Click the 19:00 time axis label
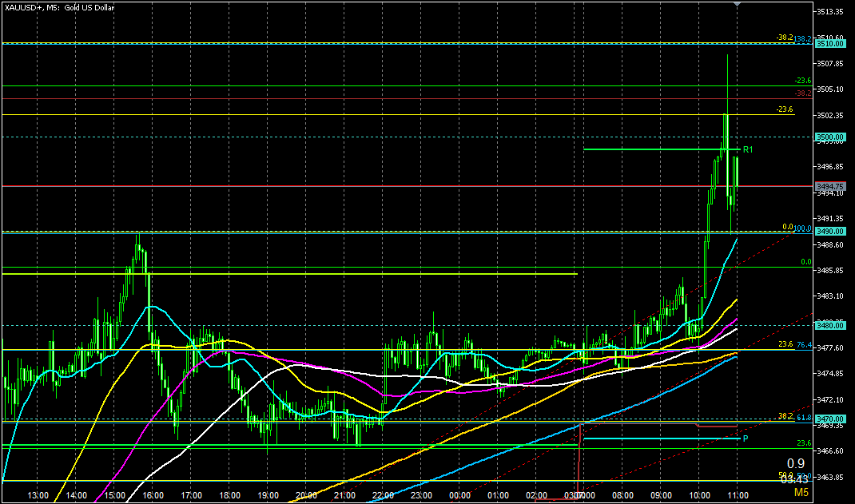The height and width of the screenshot is (504, 855). (x=268, y=495)
